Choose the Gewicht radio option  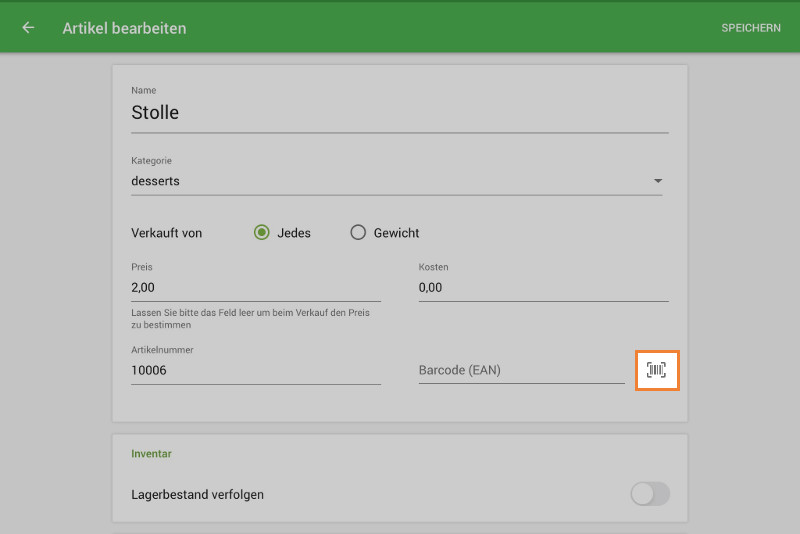point(358,233)
